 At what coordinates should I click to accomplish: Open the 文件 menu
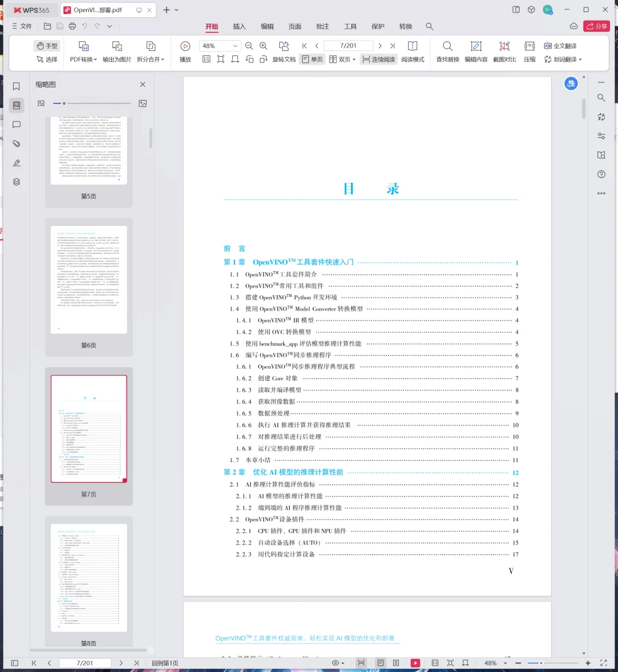pos(22,26)
